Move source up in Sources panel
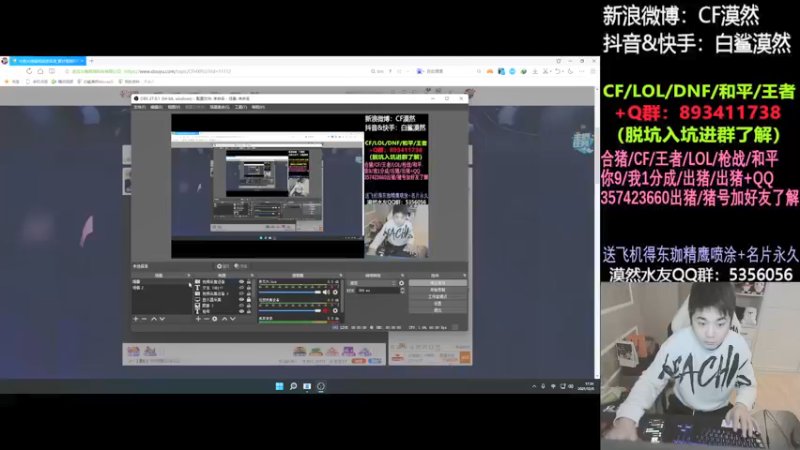800x450 pixels. 224,318
